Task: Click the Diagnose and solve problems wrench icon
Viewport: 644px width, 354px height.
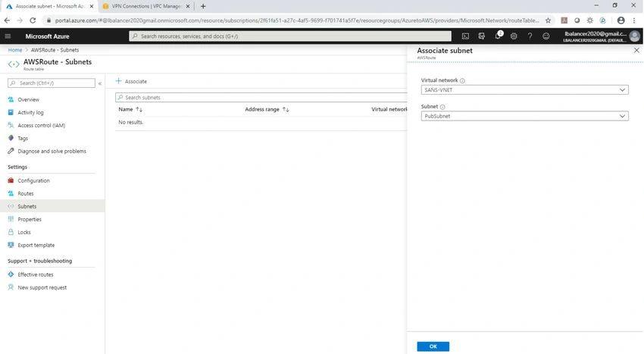Action: pos(11,151)
